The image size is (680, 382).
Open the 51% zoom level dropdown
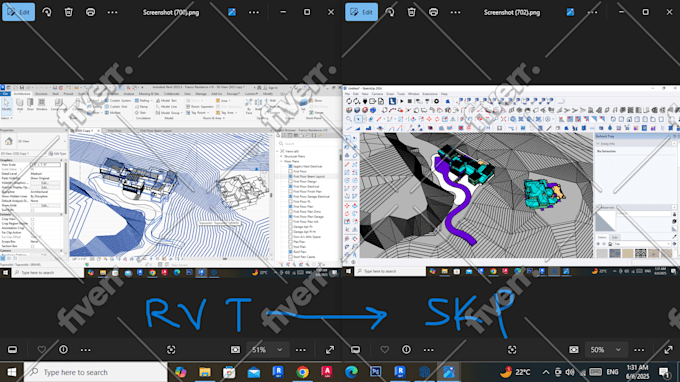(267, 349)
